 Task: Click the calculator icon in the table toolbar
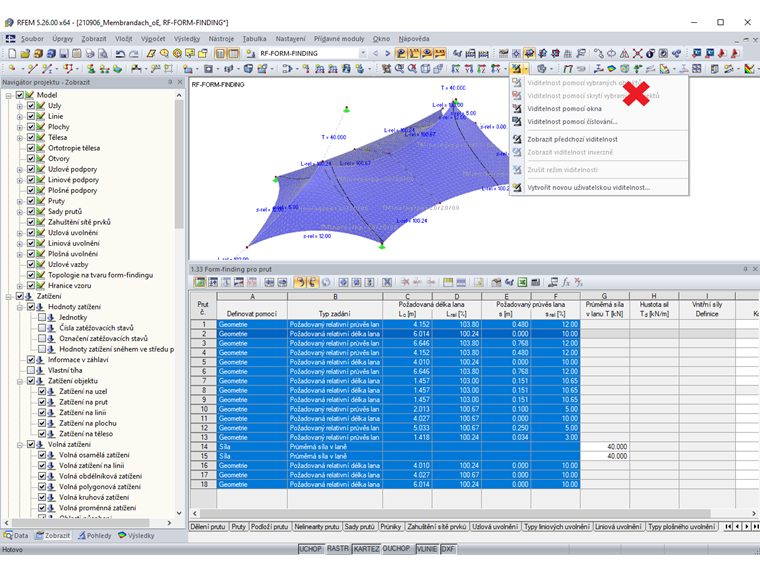click(x=535, y=282)
